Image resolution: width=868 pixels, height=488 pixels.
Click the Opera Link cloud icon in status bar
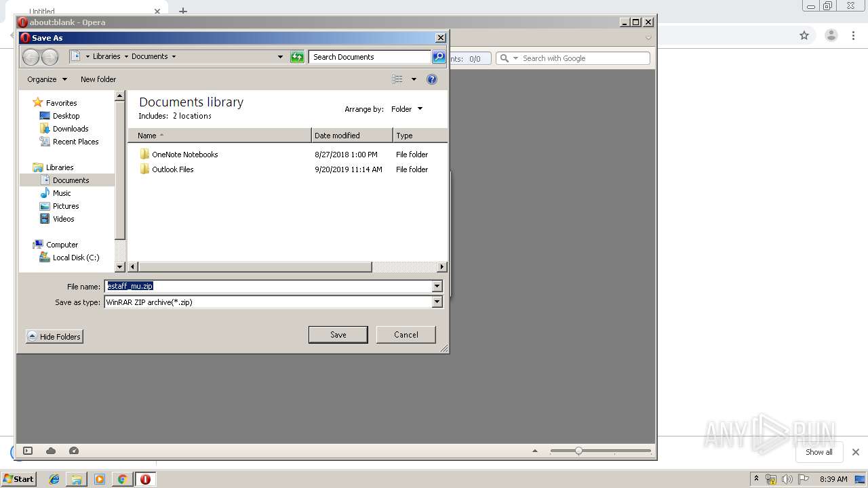51,451
